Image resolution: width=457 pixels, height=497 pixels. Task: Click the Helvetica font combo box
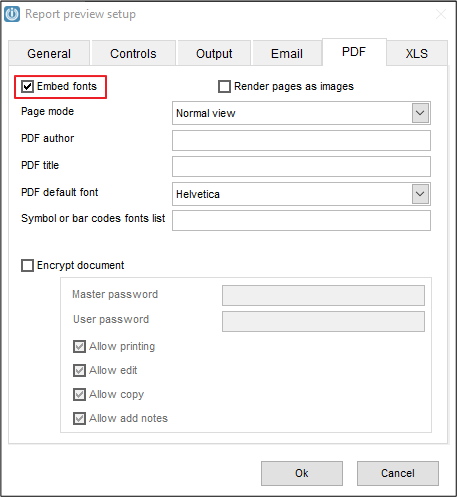click(301, 194)
